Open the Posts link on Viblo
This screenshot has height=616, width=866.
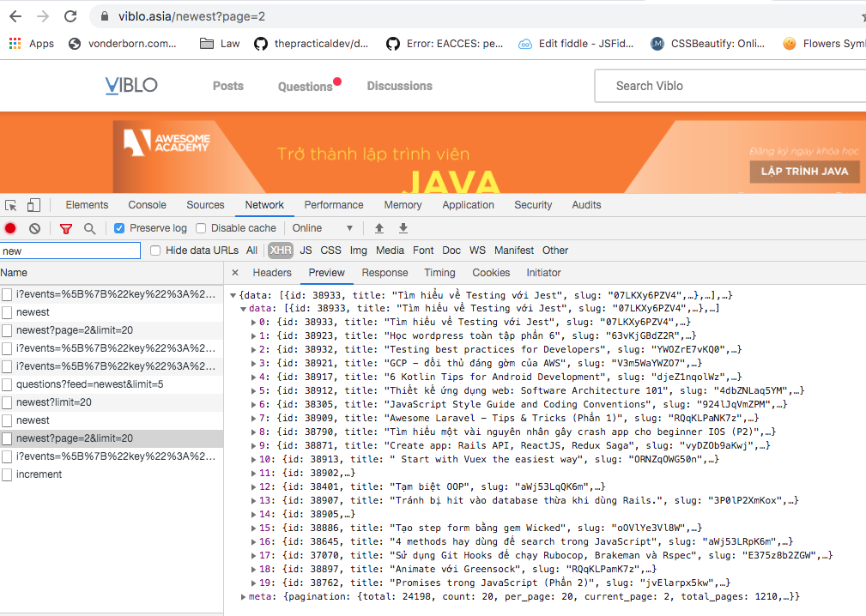click(228, 86)
